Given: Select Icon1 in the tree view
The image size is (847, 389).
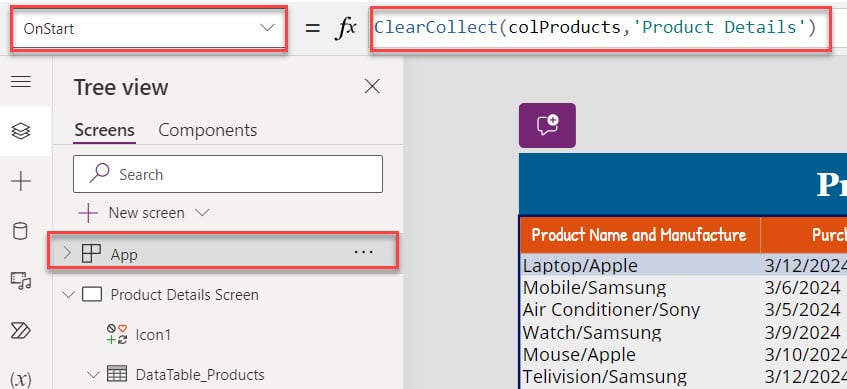Looking at the screenshot, I should coord(153,335).
